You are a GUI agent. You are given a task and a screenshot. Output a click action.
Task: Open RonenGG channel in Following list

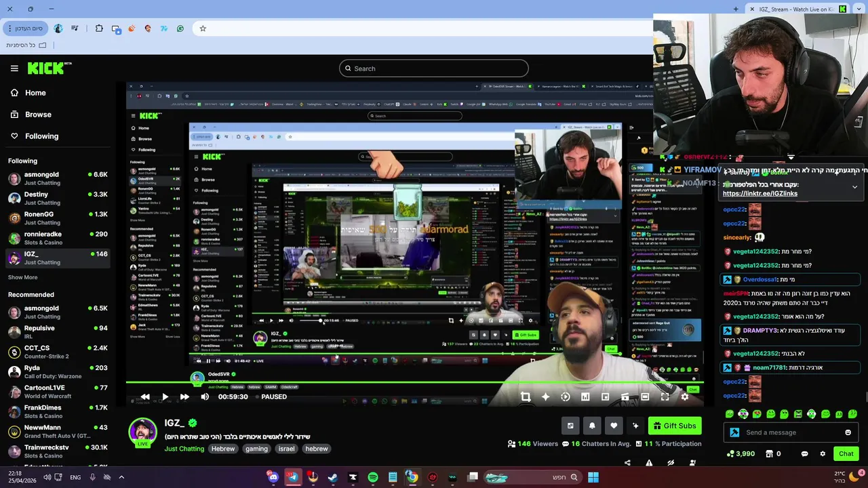58,218
